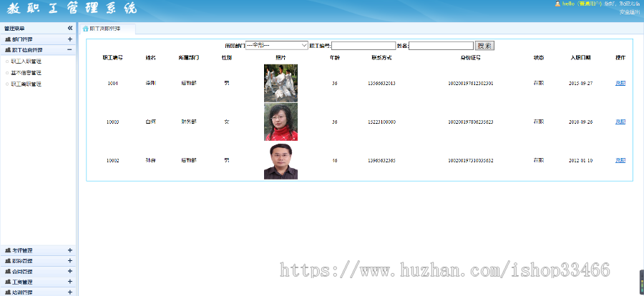Viewport: 644px width, 296px height.
Task: Click the group icon beside 工资管理
Action: point(8,282)
